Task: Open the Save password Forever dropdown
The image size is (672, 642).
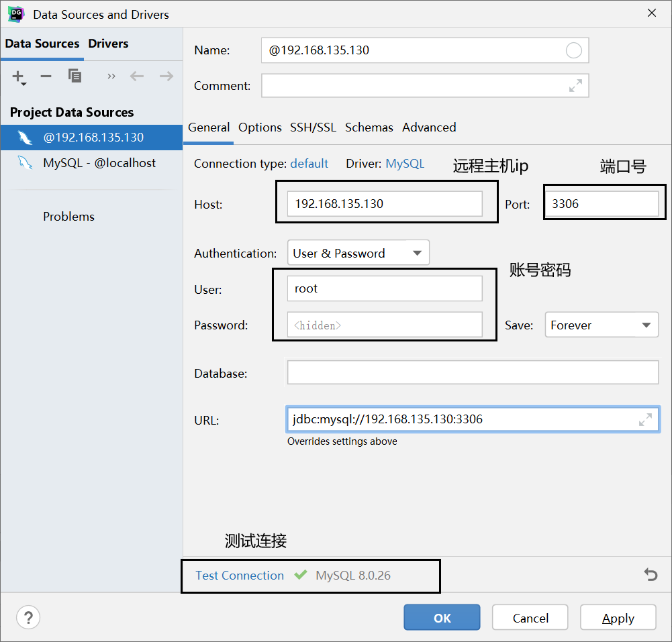Action: 602,325
